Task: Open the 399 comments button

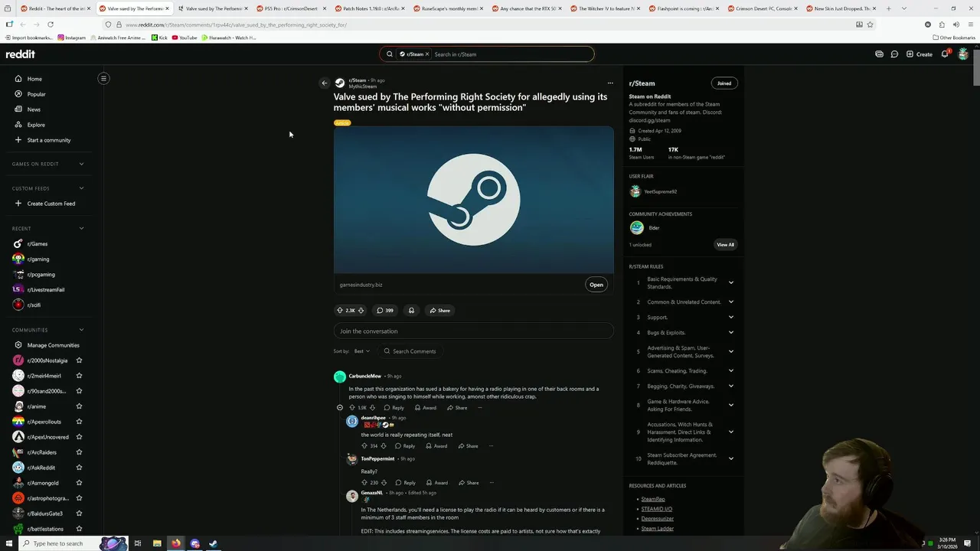Action: [x=384, y=311]
